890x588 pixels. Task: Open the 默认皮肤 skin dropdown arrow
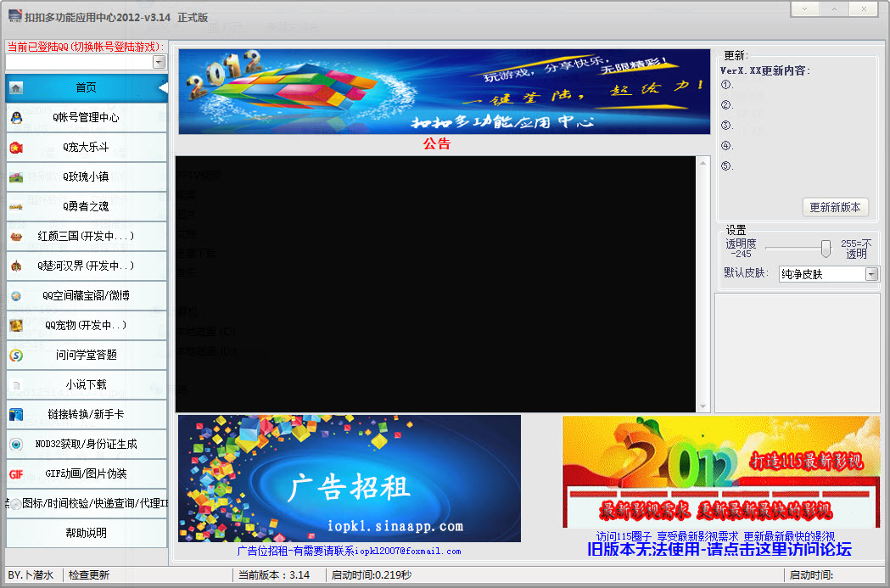coord(871,274)
